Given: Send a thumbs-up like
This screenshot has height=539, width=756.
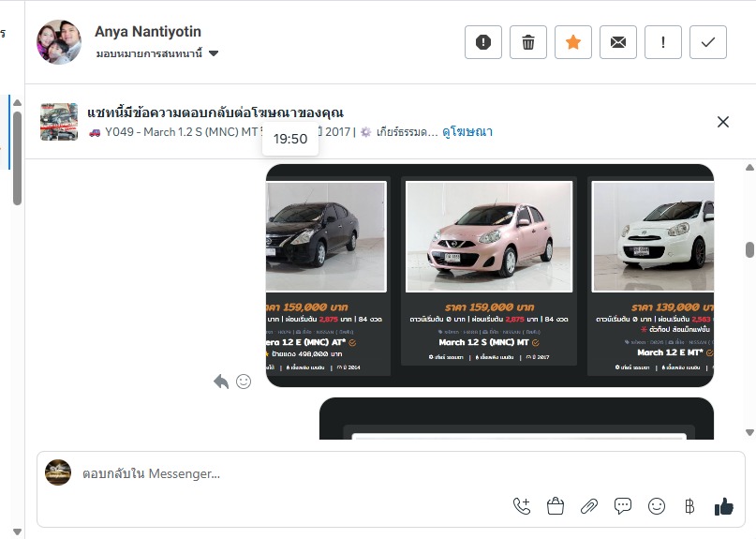Looking at the screenshot, I should point(724,507).
